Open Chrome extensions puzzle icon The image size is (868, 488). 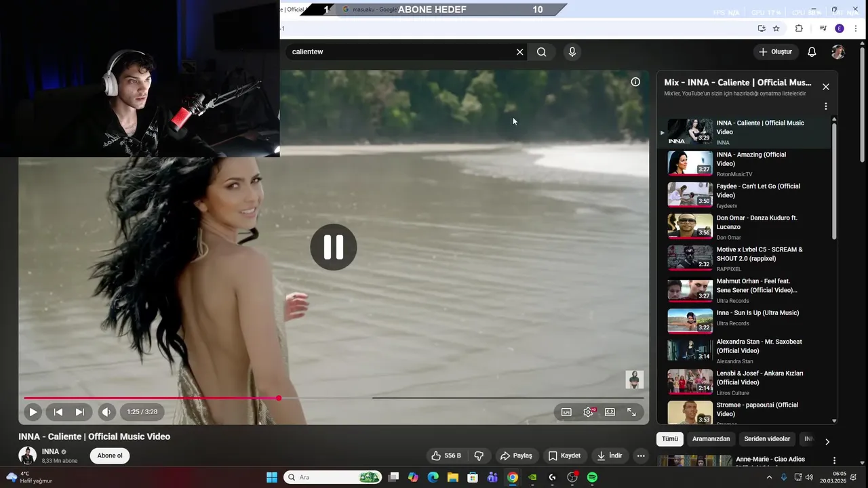point(799,28)
